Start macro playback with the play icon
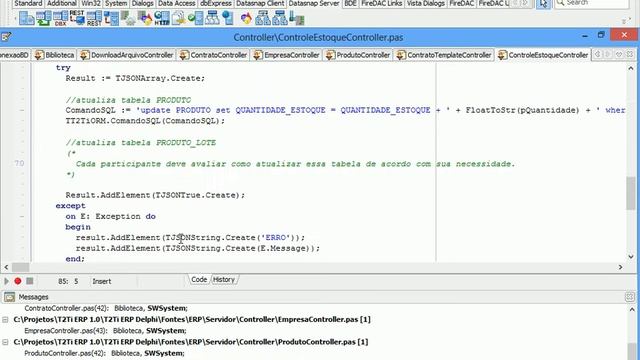The image size is (640, 360). (6, 281)
